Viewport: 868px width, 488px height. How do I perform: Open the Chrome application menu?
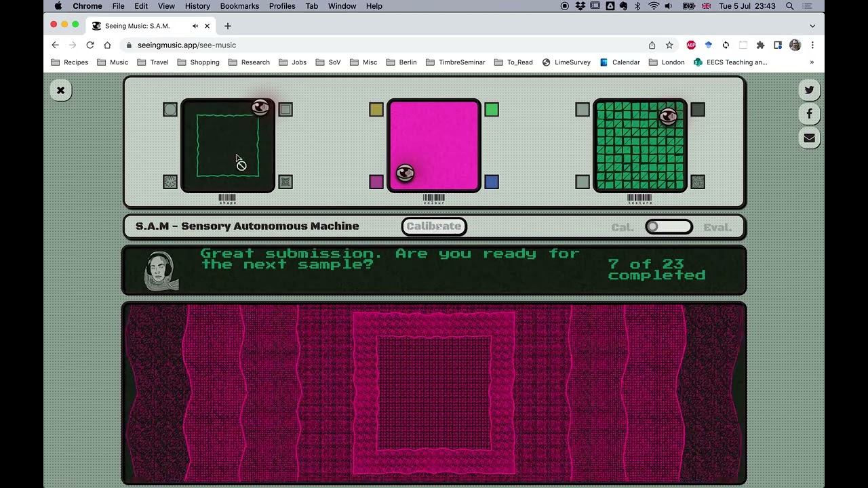point(87,6)
